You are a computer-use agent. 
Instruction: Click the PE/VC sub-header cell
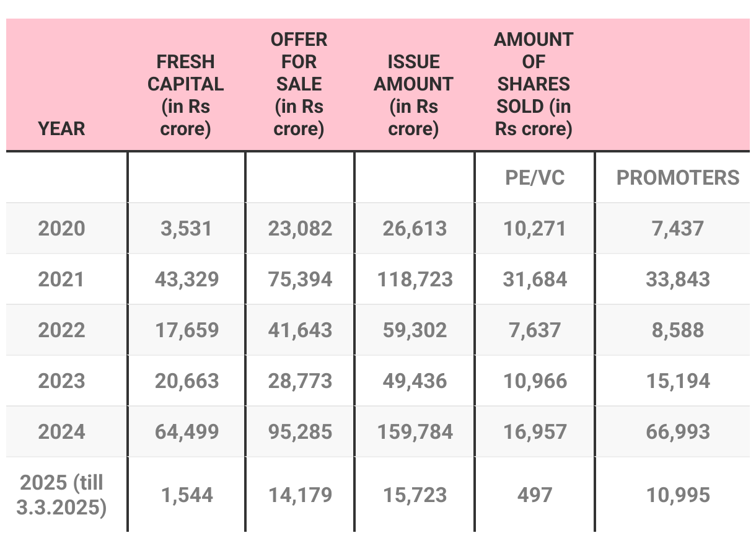(x=534, y=178)
